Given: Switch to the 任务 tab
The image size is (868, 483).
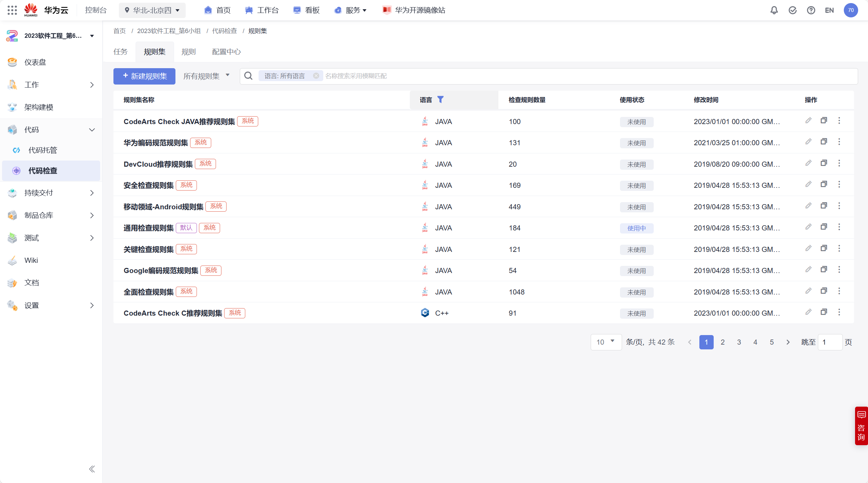Looking at the screenshot, I should (x=120, y=52).
